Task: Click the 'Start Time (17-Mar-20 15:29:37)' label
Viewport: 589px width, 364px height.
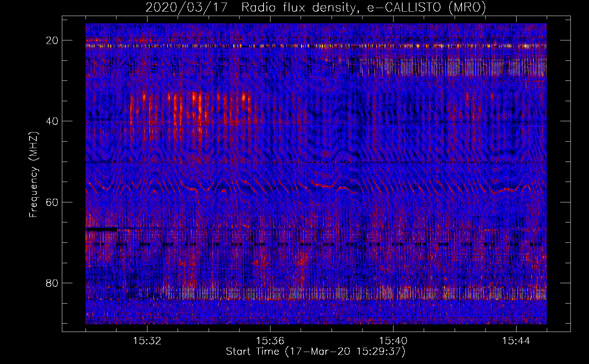Action: [316, 352]
